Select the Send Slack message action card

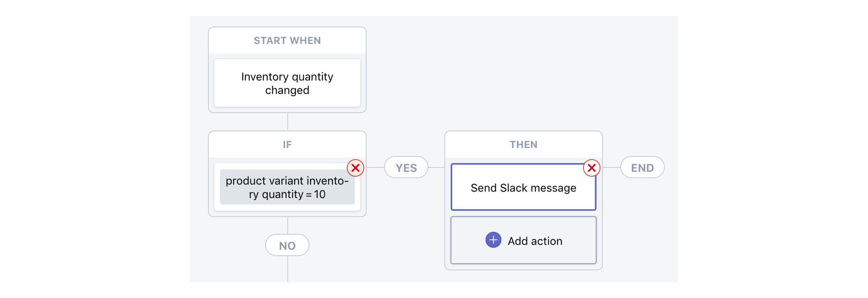point(523,188)
